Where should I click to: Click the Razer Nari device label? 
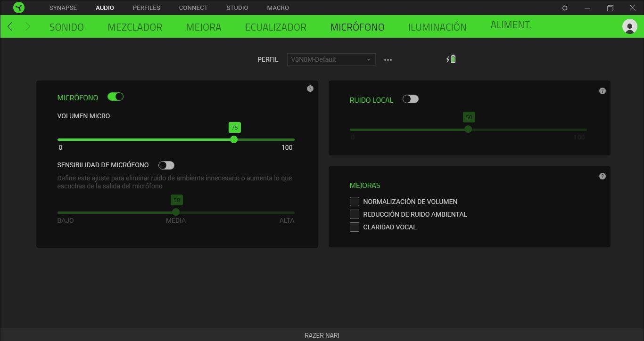[322, 335]
